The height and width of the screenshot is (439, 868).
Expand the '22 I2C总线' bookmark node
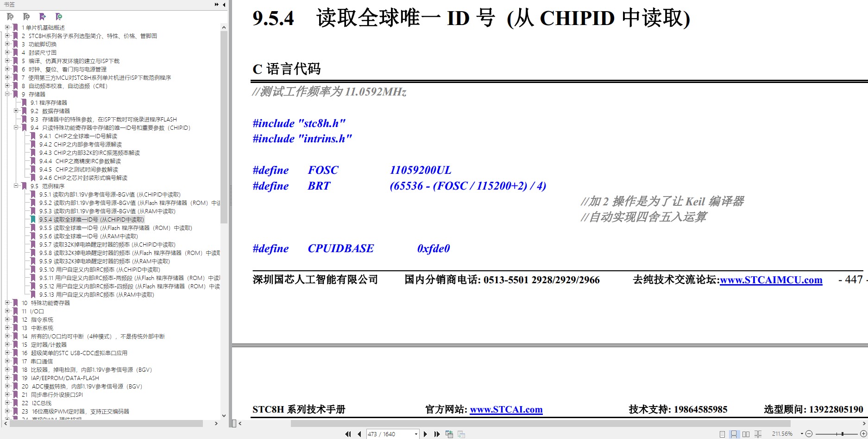coord(7,403)
